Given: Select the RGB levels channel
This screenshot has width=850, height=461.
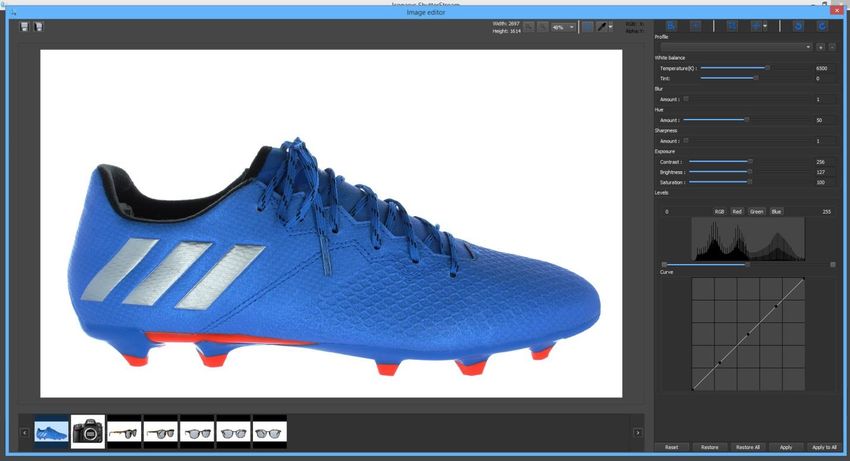Looking at the screenshot, I should pyautogui.click(x=719, y=212).
